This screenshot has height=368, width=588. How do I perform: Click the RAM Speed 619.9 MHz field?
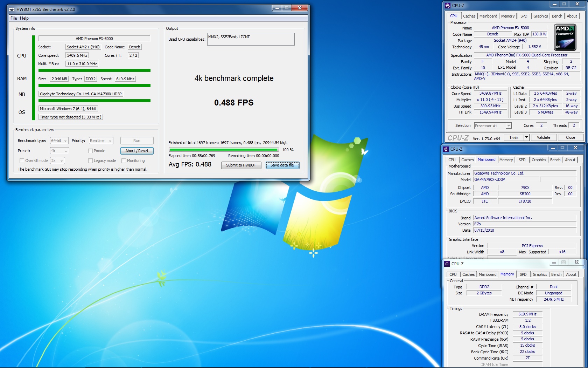click(x=125, y=79)
